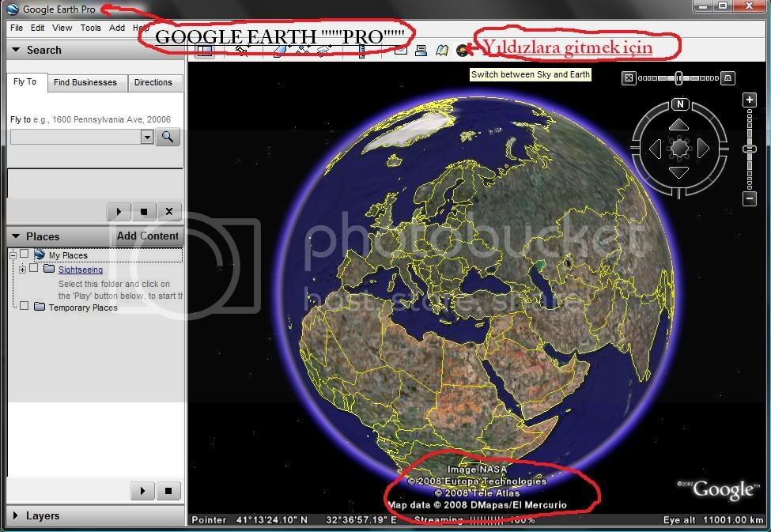Open the View menu
Viewport: 771px width, 532px height.
click(x=62, y=28)
